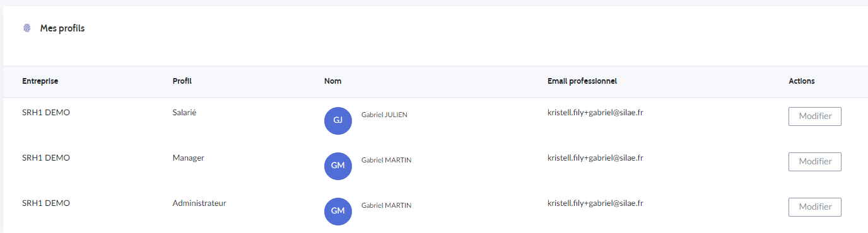Modify the Manager profile

click(x=814, y=162)
